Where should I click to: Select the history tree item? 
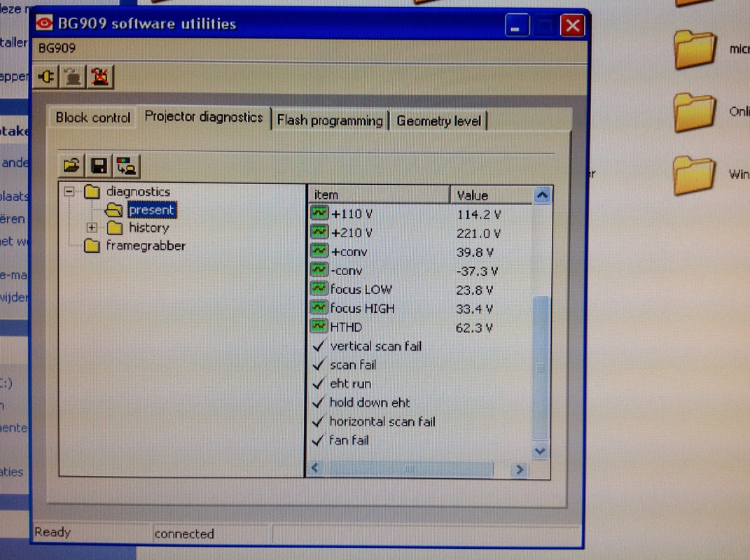149,227
